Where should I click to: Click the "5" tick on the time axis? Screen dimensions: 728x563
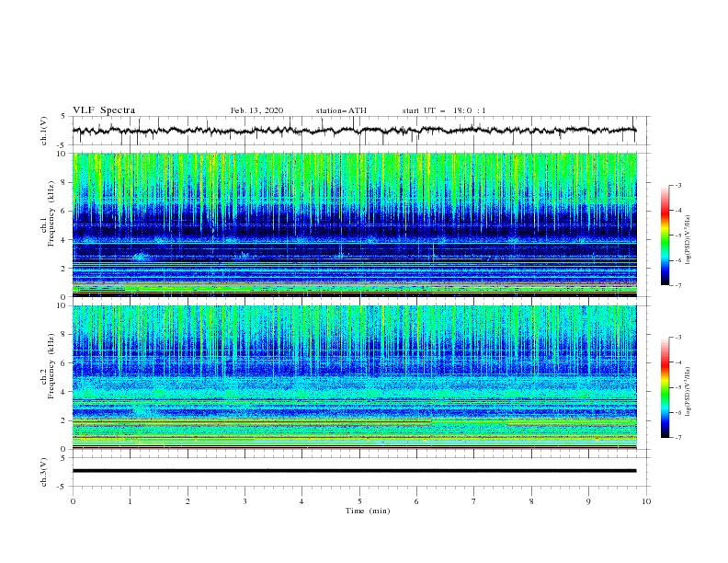[x=359, y=501]
